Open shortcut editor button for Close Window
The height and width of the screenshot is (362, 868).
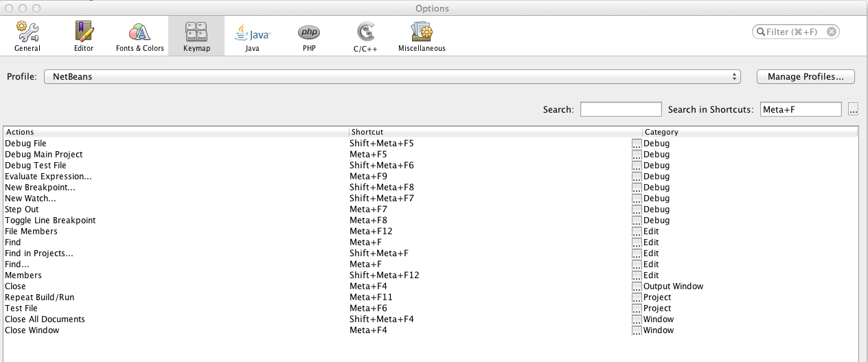pyautogui.click(x=637, y=330)
